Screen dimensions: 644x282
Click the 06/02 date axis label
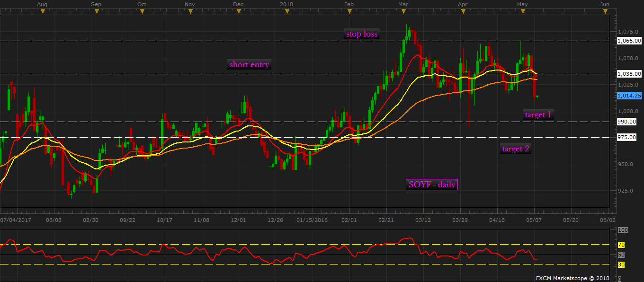click(x=608, y=220)
